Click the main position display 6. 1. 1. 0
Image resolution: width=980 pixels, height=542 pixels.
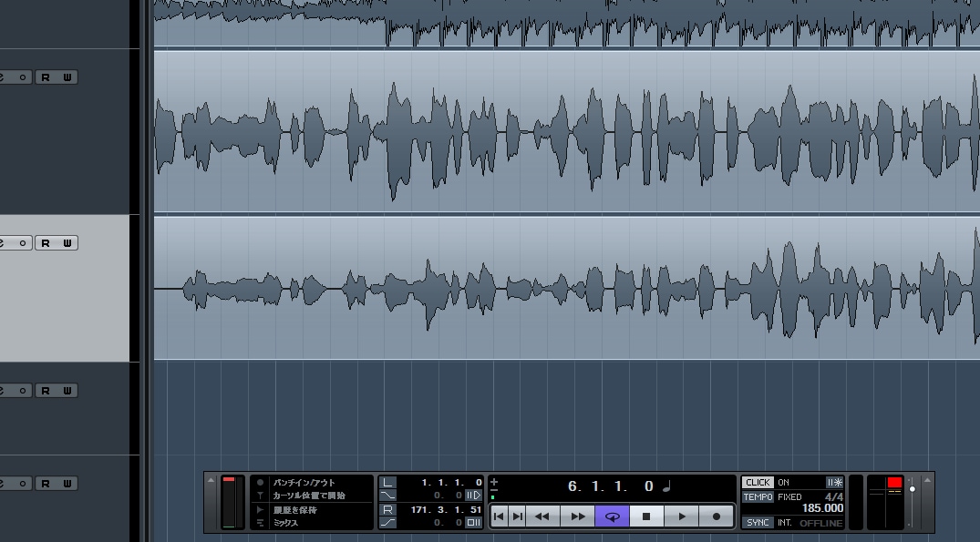[x=610, y=486]
